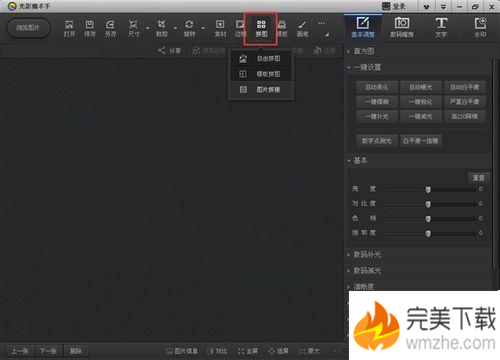
Task: Click 原大 (original size) in the bottom bar
Action: (309, 351)
